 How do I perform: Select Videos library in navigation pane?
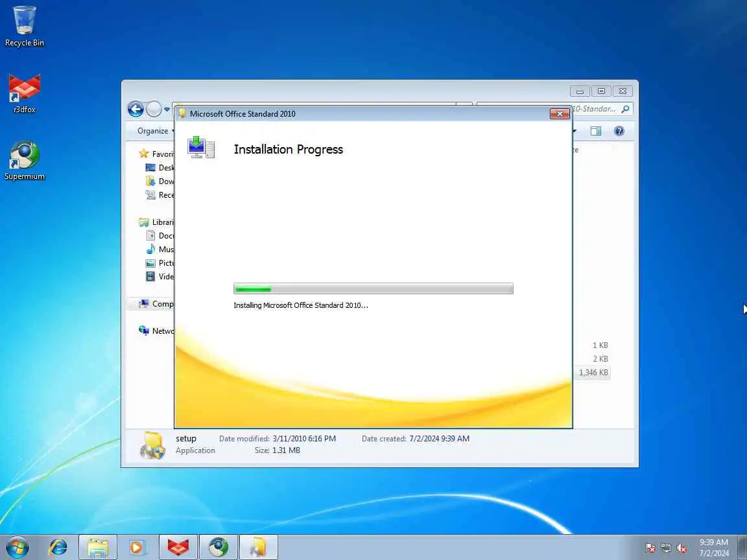tap(160, 277)
